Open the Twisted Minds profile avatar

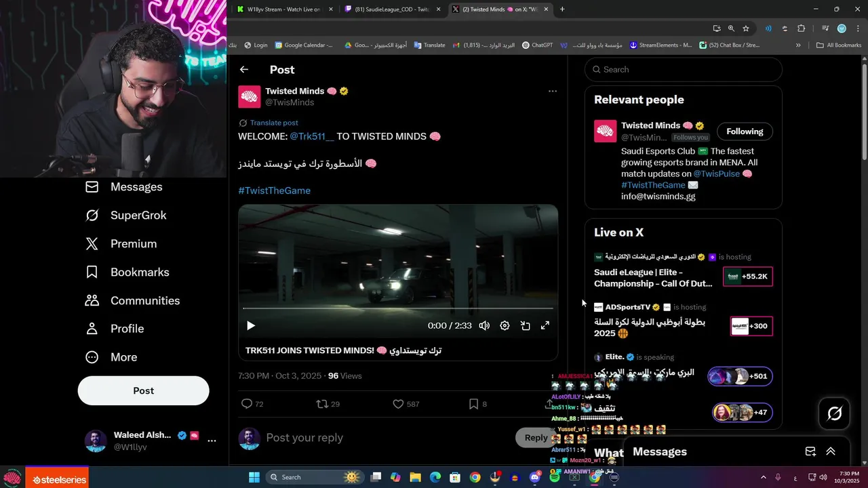[250, 97]
